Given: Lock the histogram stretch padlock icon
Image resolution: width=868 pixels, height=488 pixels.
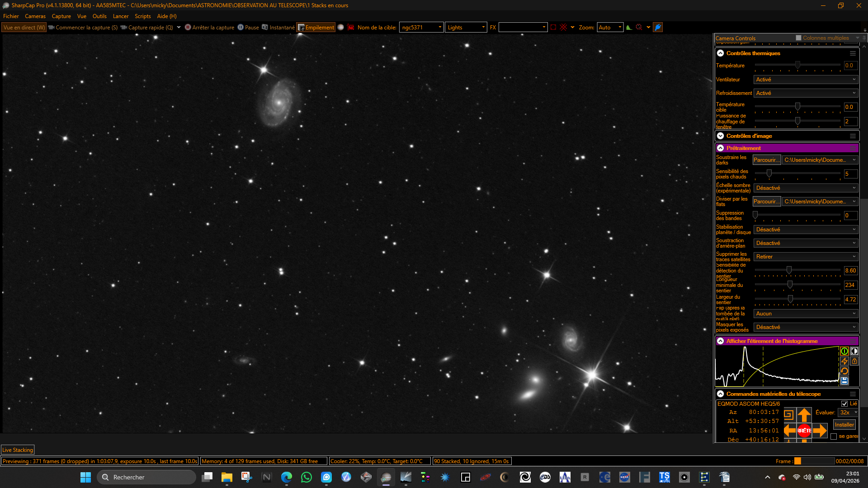Looking at the screenshot, I should 854,361.
